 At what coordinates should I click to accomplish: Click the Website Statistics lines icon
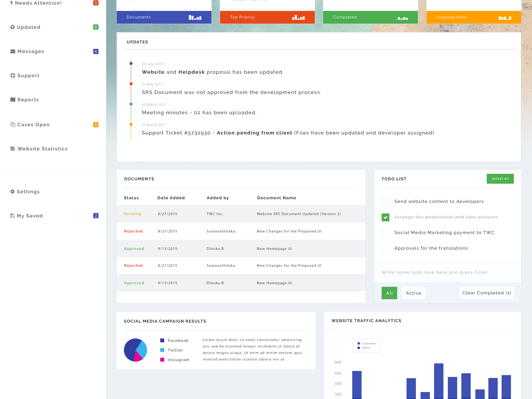coord(13,149)
